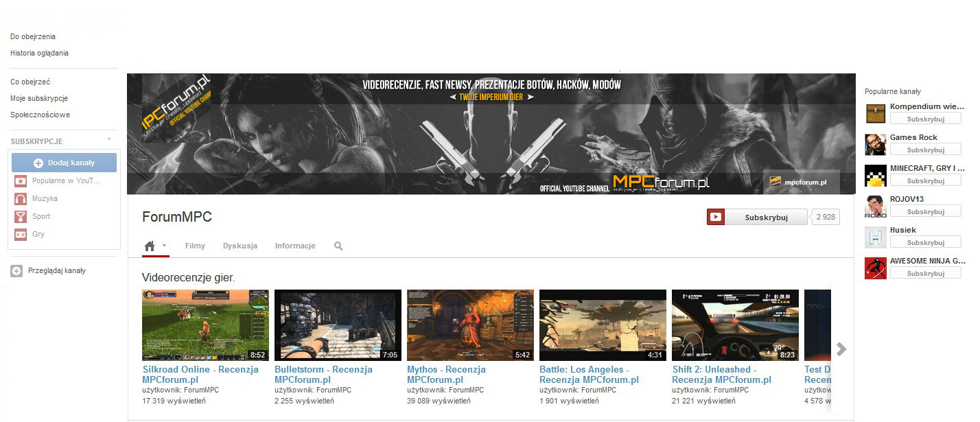
Task: Open Co obejrzeć in the sidebar
Action: pyautogui.click(x=30, y=82)
